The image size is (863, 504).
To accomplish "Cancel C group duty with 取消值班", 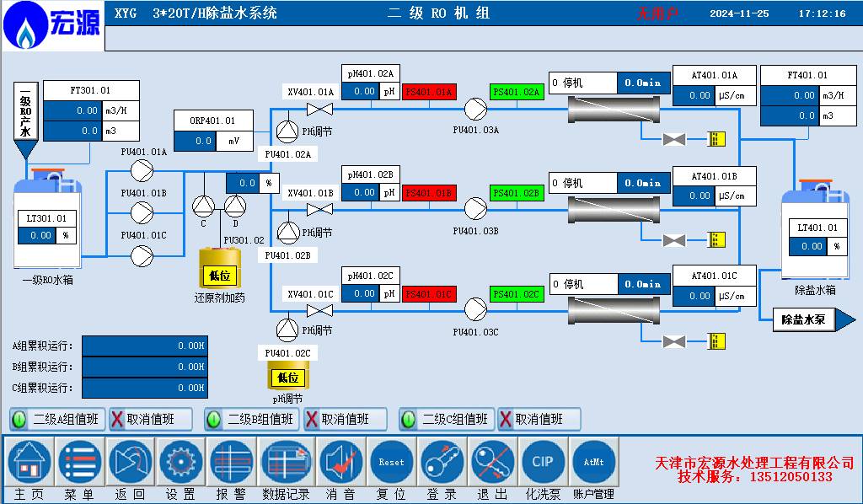I will coord(539,419).
